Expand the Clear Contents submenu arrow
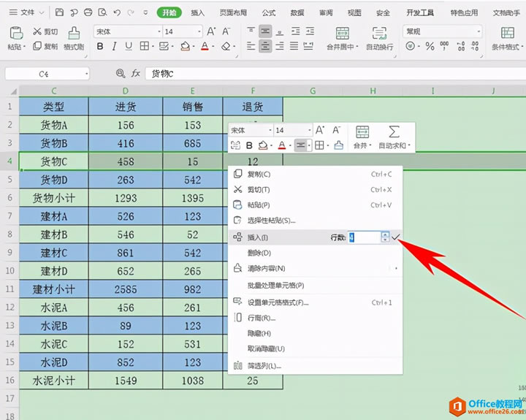 coord(396,268)
